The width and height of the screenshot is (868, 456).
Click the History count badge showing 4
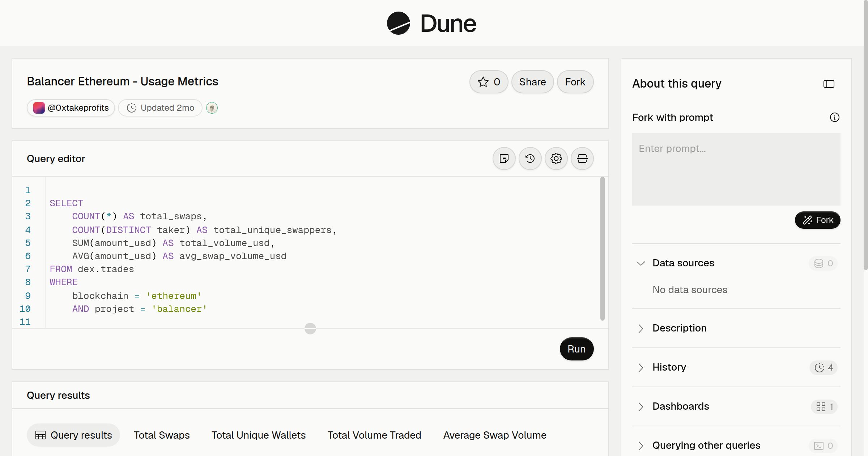coord(824,367)
